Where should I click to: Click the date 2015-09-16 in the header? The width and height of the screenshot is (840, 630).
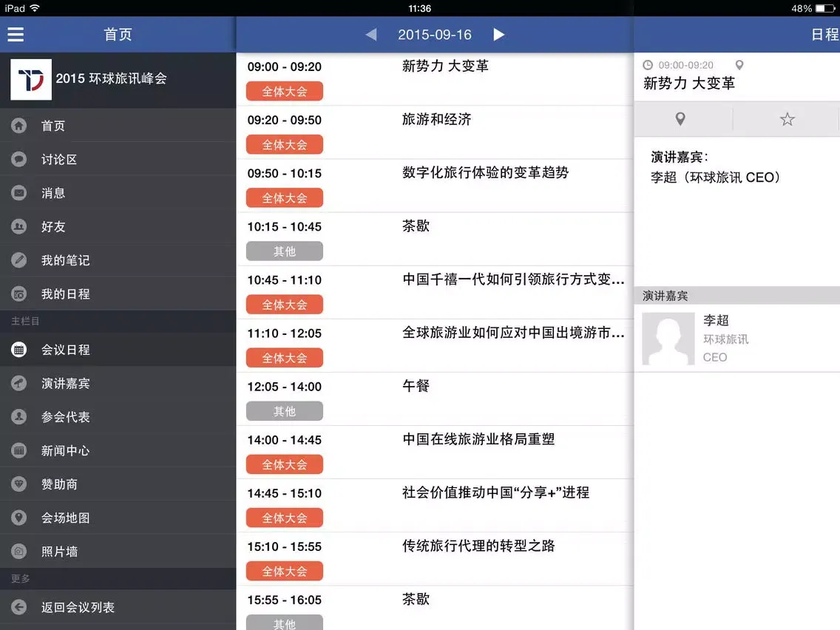click(x=435, y=35)
